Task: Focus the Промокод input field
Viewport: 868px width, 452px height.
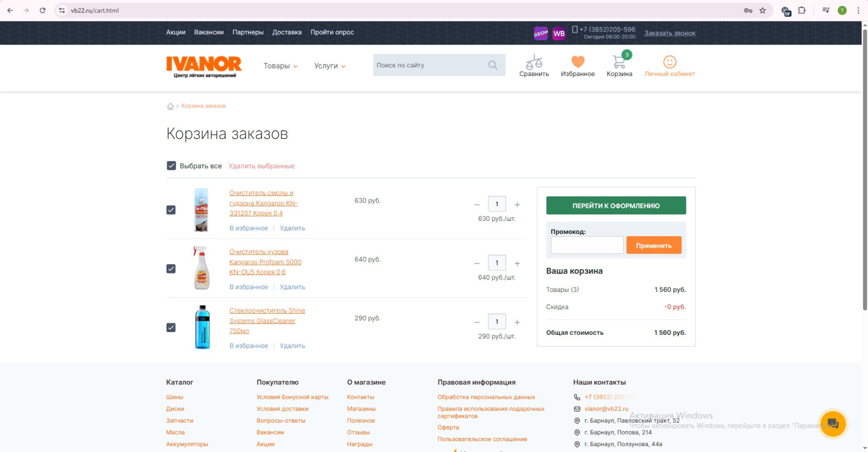Action: pos(587,245)
